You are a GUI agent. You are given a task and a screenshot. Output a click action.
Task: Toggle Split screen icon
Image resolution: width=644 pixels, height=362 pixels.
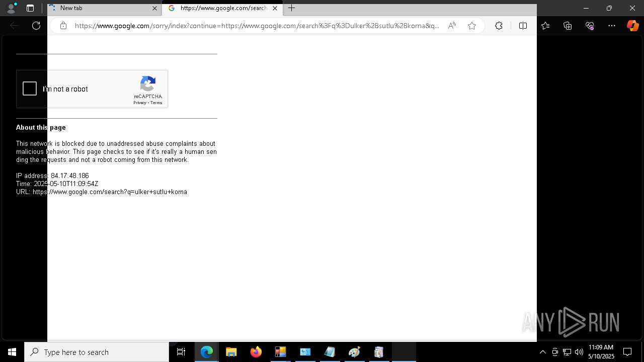(523, 26)
